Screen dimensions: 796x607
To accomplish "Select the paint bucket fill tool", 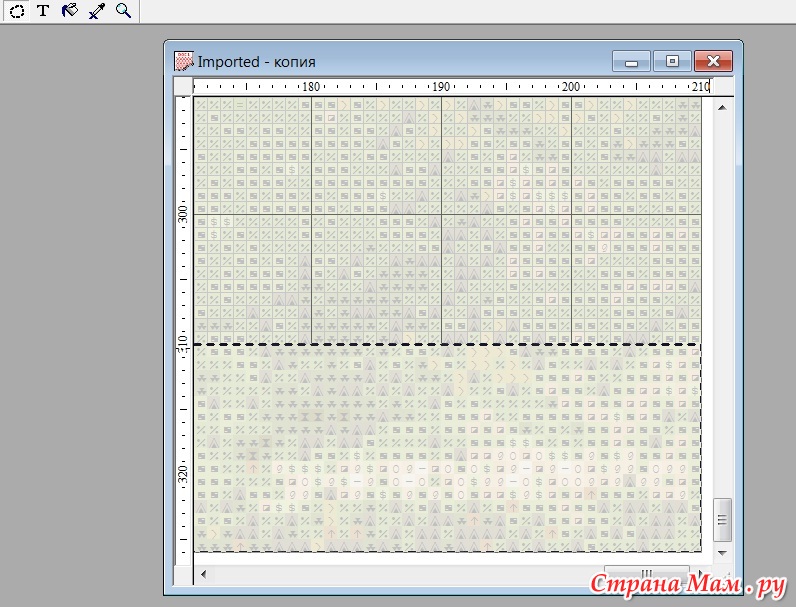I will tap(70, 11).
